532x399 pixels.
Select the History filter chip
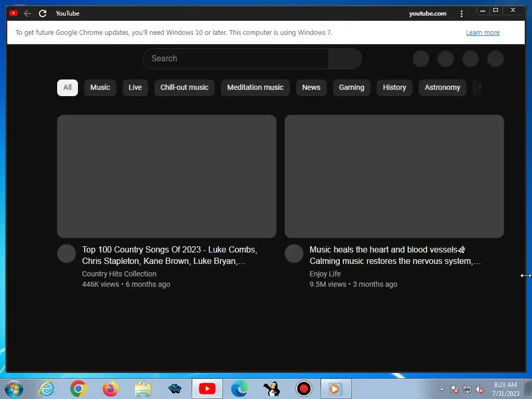click(394, 87)
